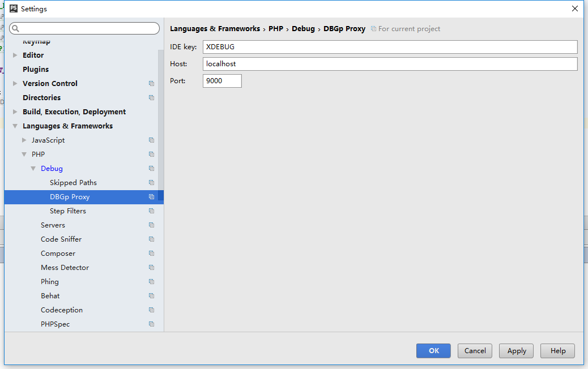Click the project-level icon beside Servers

pos(151,225)
